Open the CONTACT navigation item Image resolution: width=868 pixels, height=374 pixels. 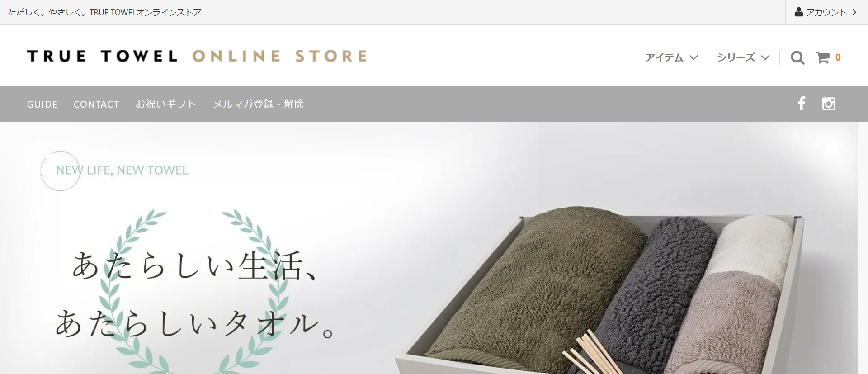click(x=96, y=104)
